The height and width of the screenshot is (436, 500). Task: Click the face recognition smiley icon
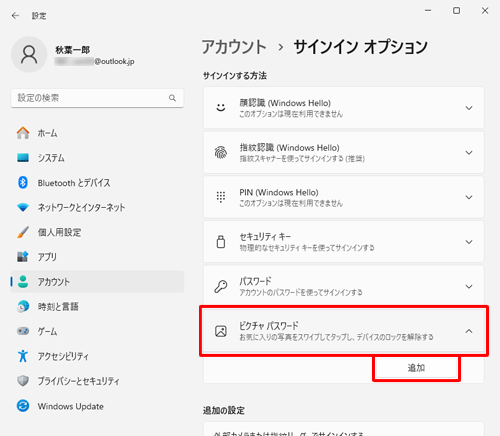(x=221, y=108)
